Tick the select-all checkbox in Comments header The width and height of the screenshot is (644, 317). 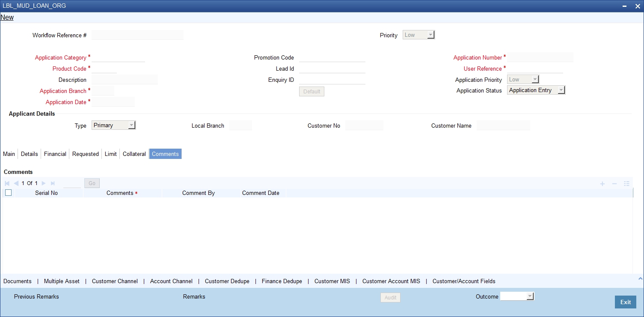pyautogui.click(x=8, y=193)
